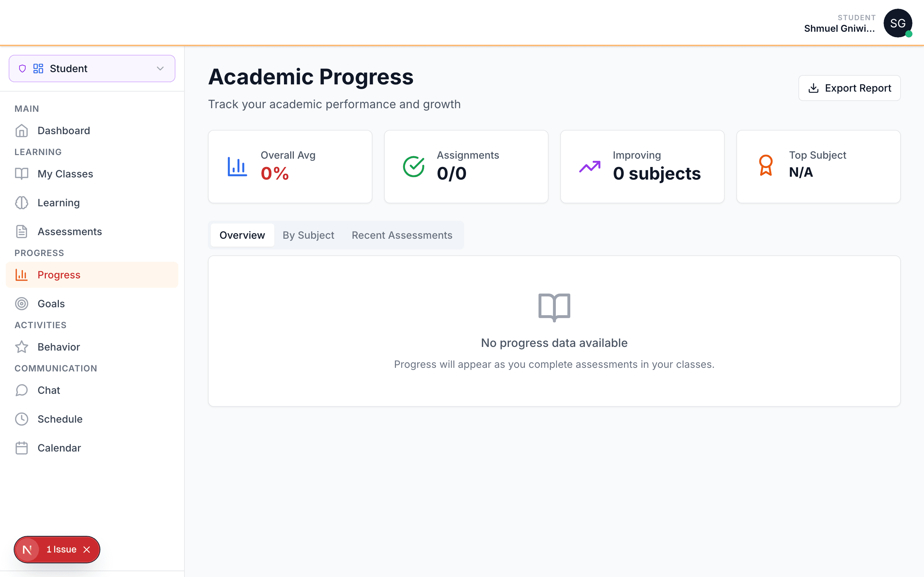Click the Progress item in sidebar

point(59,274)
